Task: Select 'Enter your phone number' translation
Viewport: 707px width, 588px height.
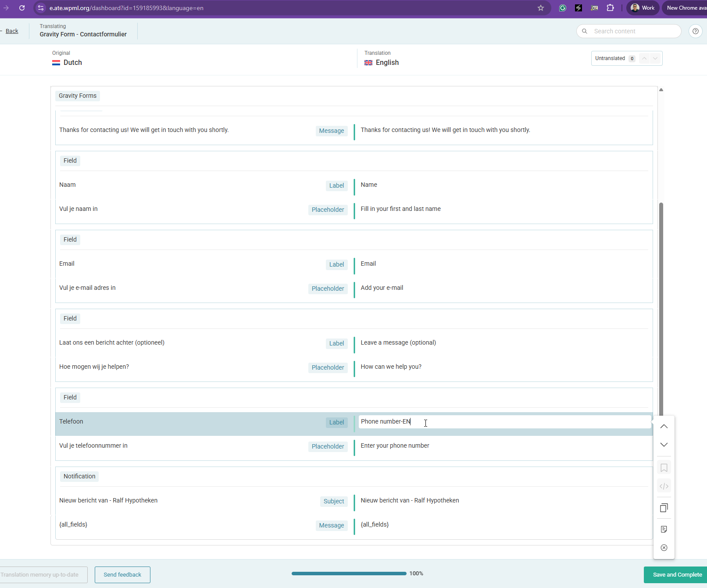Action: pyautogui.click(x=395, y=445)
